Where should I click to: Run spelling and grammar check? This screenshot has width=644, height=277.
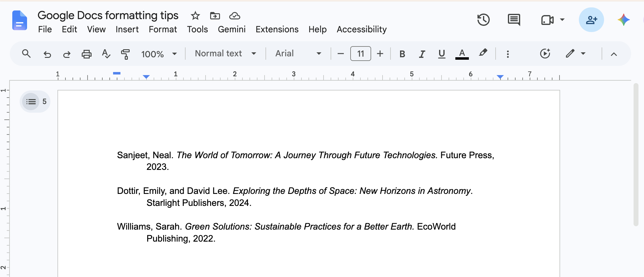pyautogui.click(x=106, y=54)
